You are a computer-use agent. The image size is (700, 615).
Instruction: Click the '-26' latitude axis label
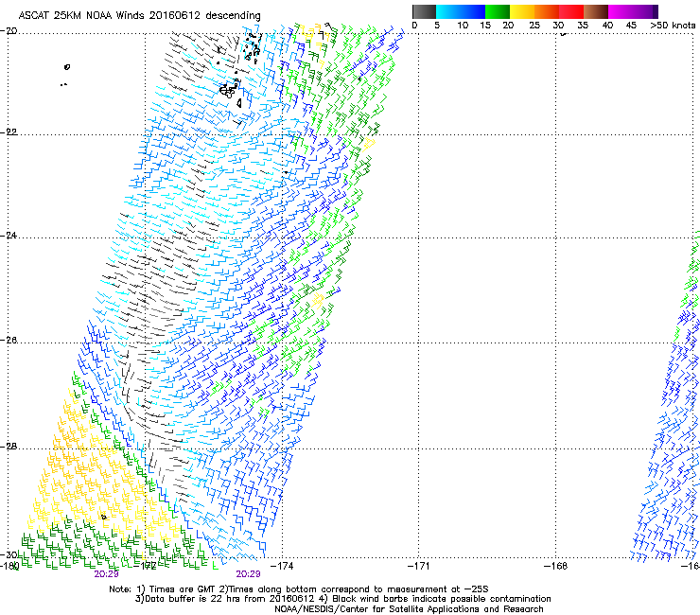coord(9,341)
